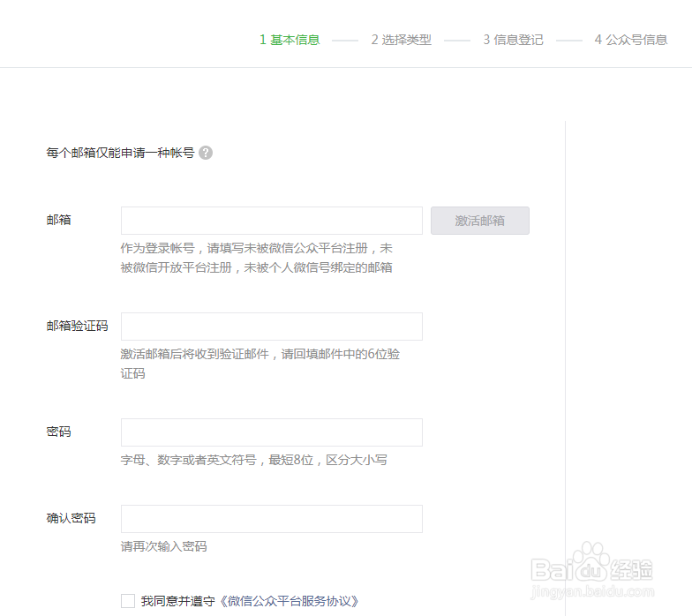The image size is (692, 616).
Task: Click into the 确认密码 input field
Action: [x=272, y=519]
